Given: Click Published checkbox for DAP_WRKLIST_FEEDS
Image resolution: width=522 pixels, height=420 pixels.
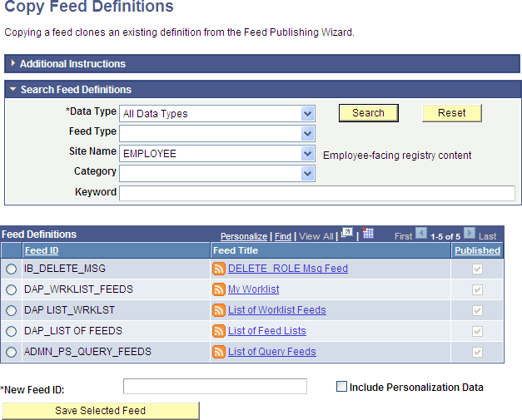Looking at the screenshot, I should pyautogui.click(x=477, y=289).
